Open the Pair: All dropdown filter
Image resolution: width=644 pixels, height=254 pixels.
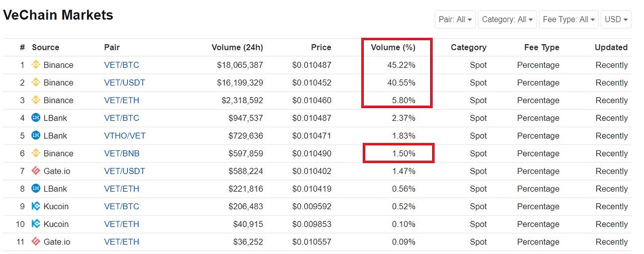tap(455, 20)
